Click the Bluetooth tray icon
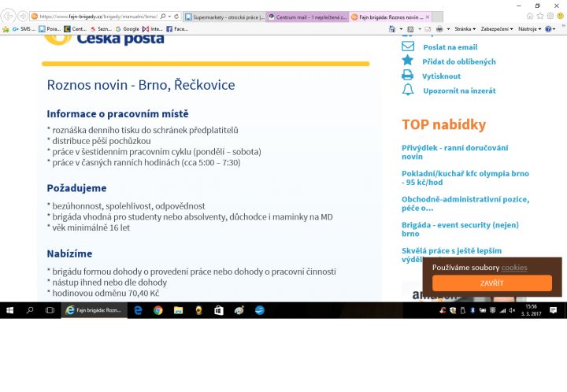The width and height of the screenshot is (567, 392). (x=472, y=310)
